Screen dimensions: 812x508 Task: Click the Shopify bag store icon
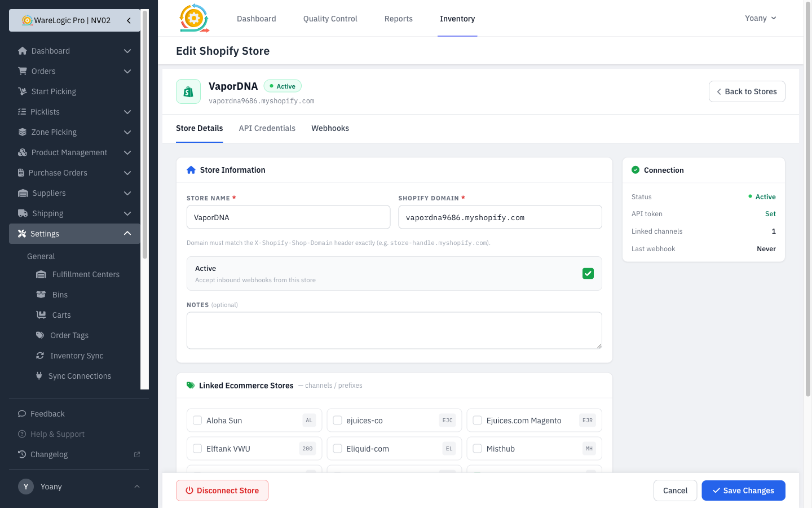coord(188,91)
